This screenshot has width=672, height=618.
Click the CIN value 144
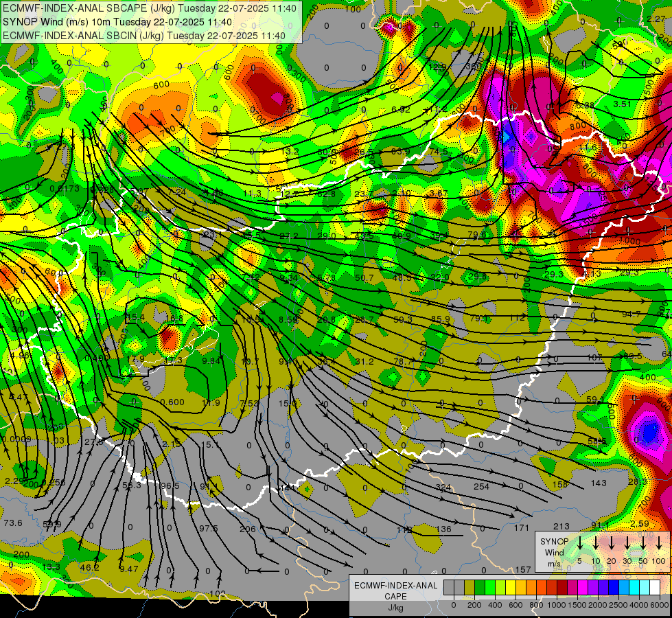[287, 488]
